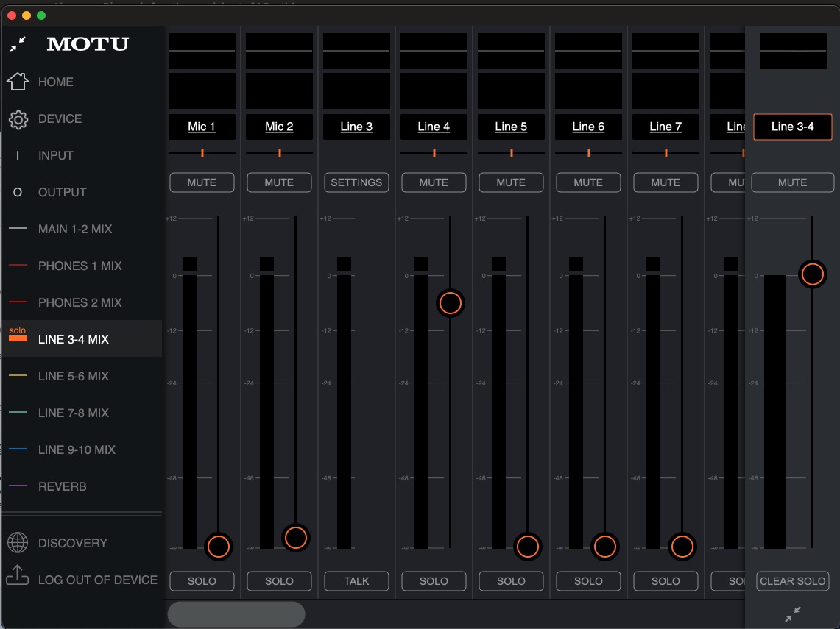Click Log Out of Device
Viewport: 840px width, 629px height.
pyautogui.click(x=97, y=580)
